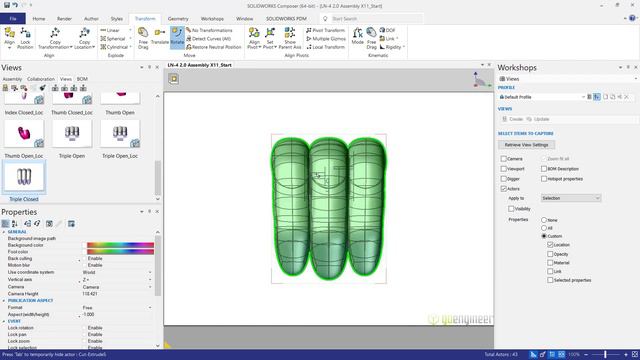Open Copy Transformation tool

(55, 38)
